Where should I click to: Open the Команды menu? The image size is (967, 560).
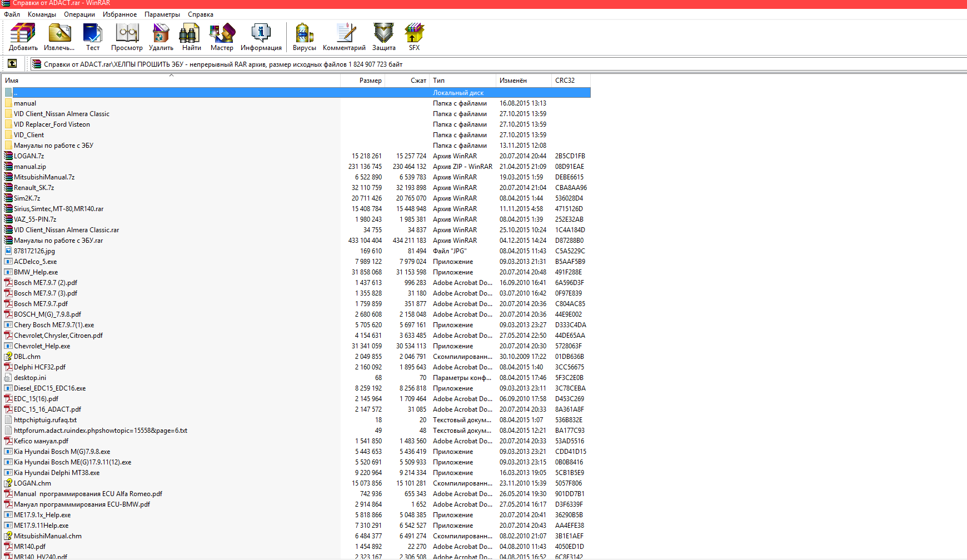tap(42, 14)
